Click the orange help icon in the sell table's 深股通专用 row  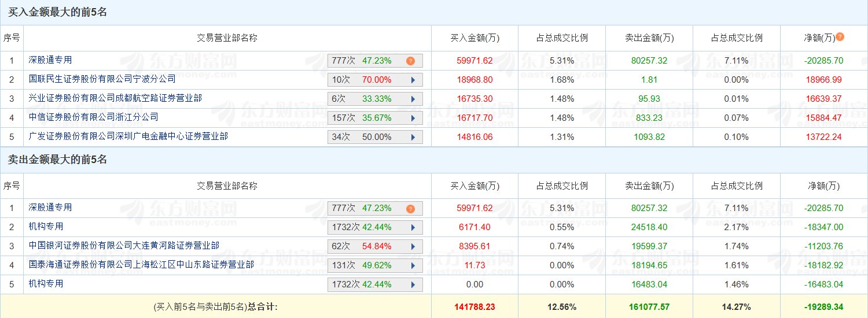[410, 209]
